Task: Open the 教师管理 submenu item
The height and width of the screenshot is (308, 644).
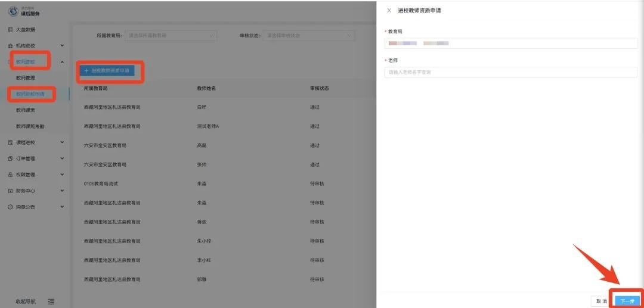Action: (x=26, y=78)
